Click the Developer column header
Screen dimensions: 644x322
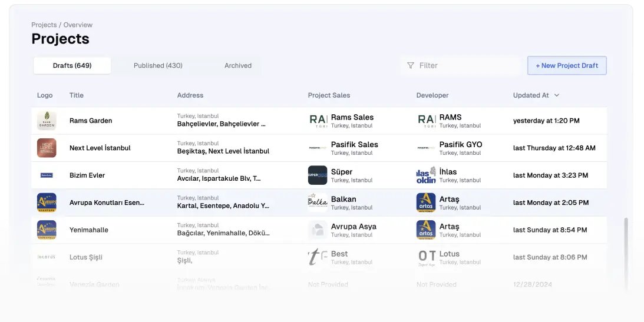point(432,95)
